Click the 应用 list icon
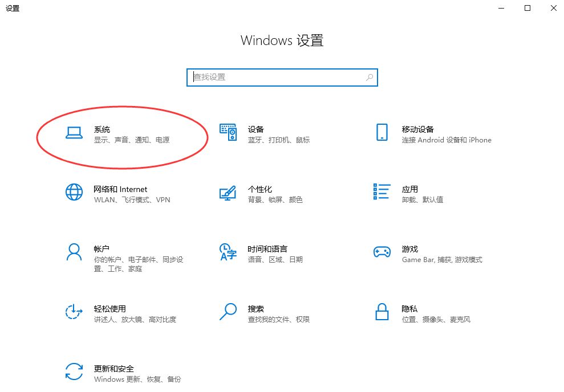This screenshot has width=564, height=392. [x=382, y=191]
